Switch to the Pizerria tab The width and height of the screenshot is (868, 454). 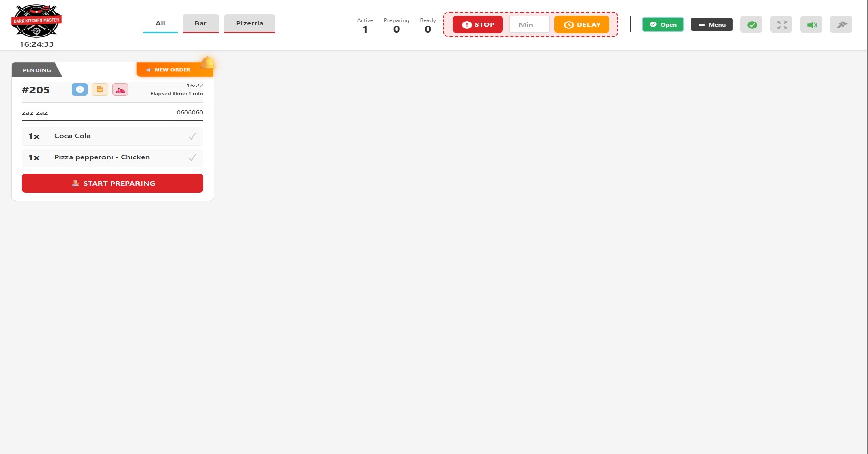[x=250, y=23]
